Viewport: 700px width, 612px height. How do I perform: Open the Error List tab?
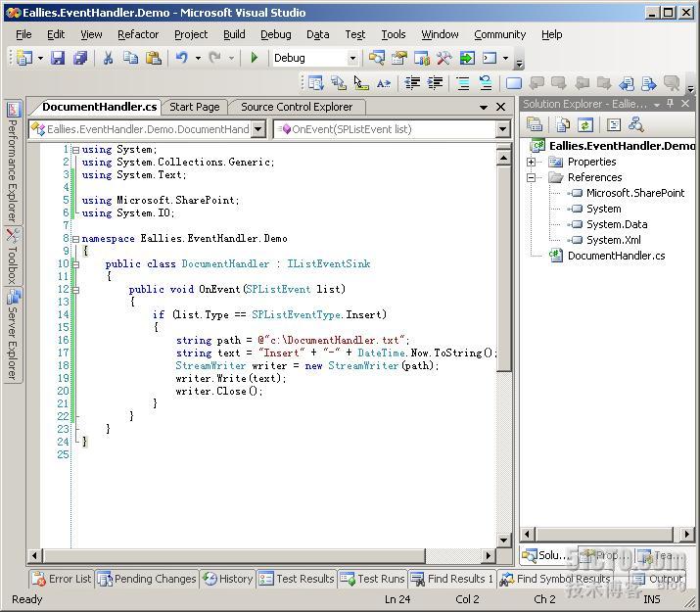coord(62,579)
